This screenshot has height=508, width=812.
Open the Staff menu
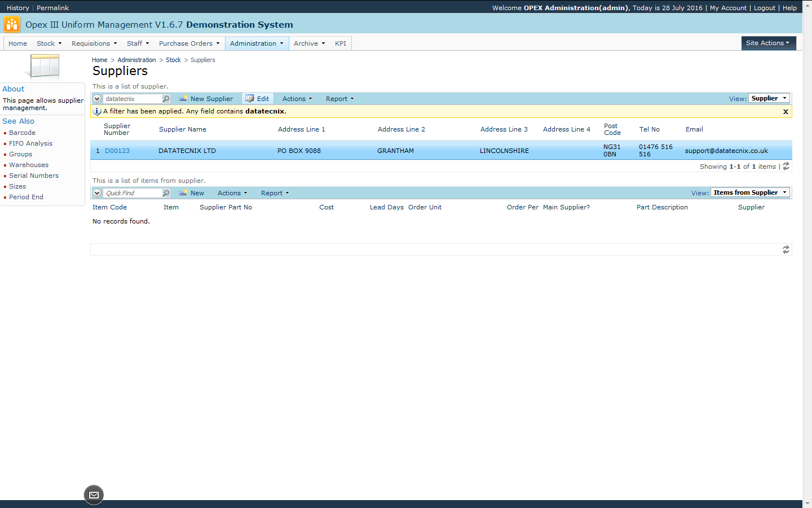[138, 43]
